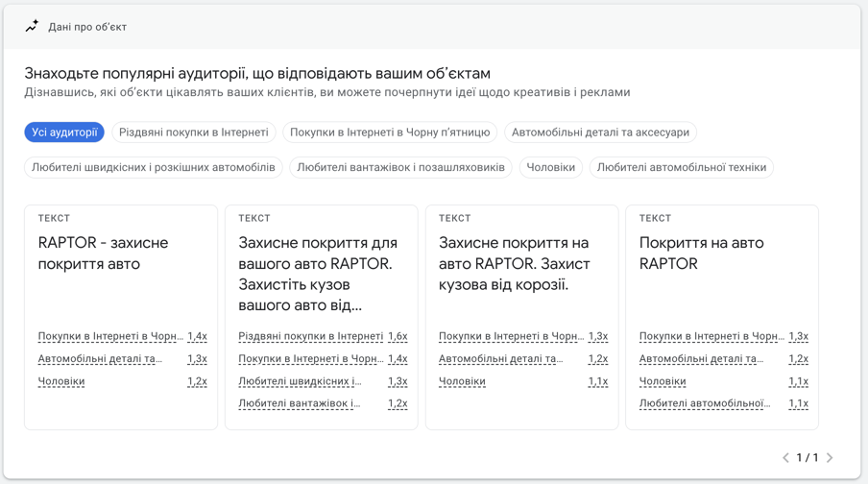Click 'Чоловіки' in Захисне покриття на авто card
Image resolution: width=868 pixels, height=484 pixels.
[462, 381]
